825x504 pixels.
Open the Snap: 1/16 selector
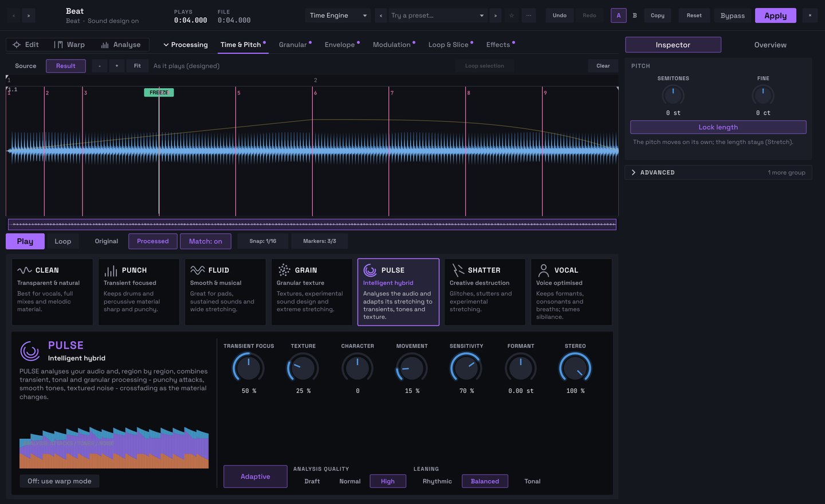(x=263, y=241)
